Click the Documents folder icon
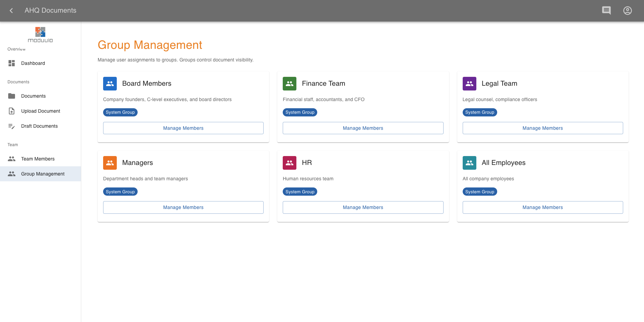Image resolution: width=644 pixels, height=322 pixels. tap(11, 96)
